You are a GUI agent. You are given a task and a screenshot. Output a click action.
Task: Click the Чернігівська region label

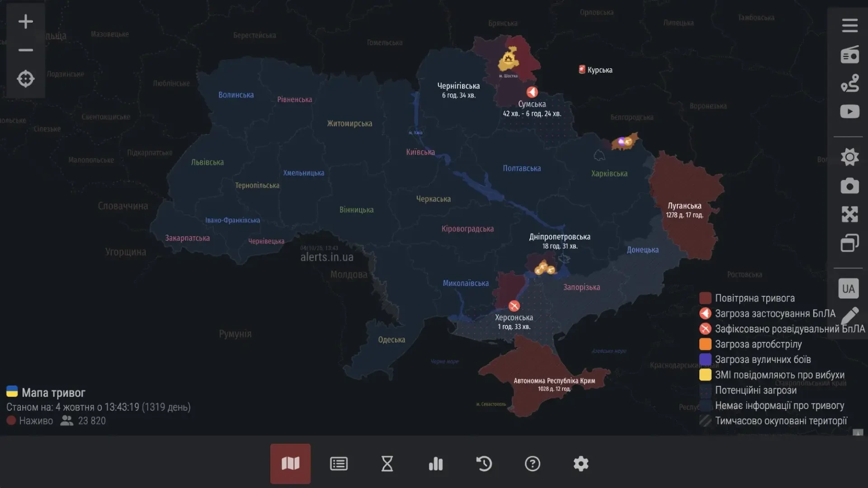click(458, 86)
